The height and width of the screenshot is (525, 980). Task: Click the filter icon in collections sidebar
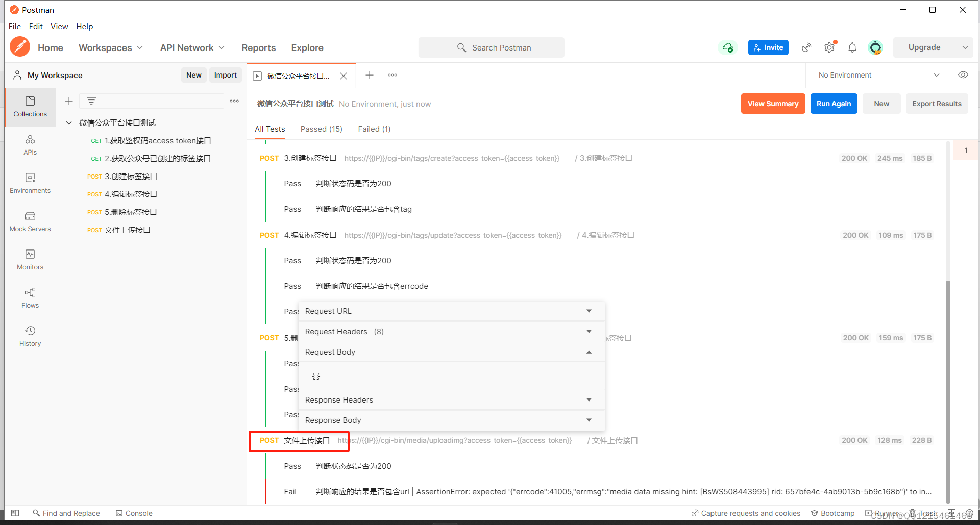[x=91, y=101]
